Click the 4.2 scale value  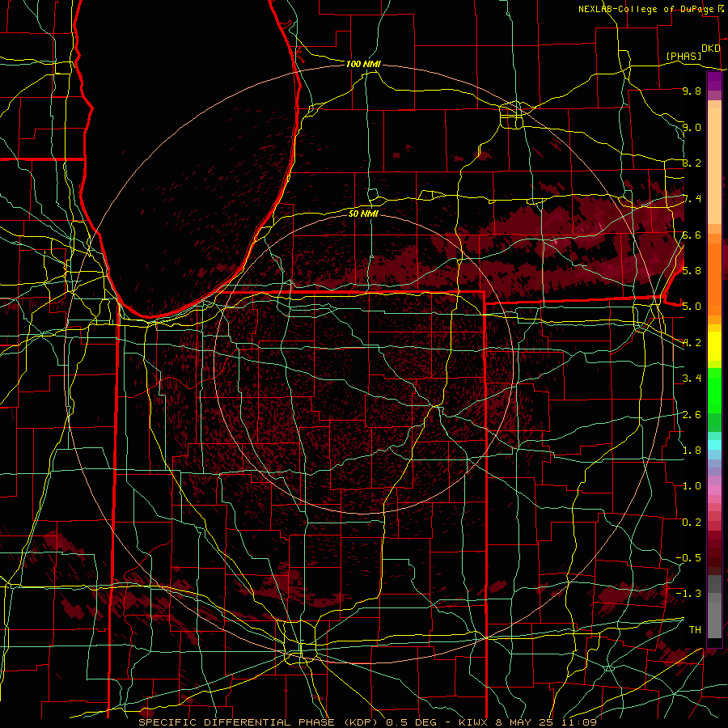(x=692, y=343)
